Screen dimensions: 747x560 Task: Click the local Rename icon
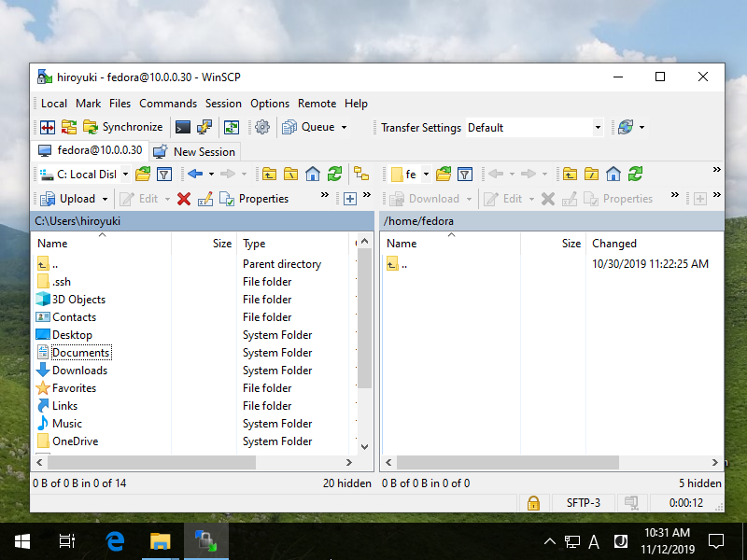pyautogui.click(x=205, y=199)
